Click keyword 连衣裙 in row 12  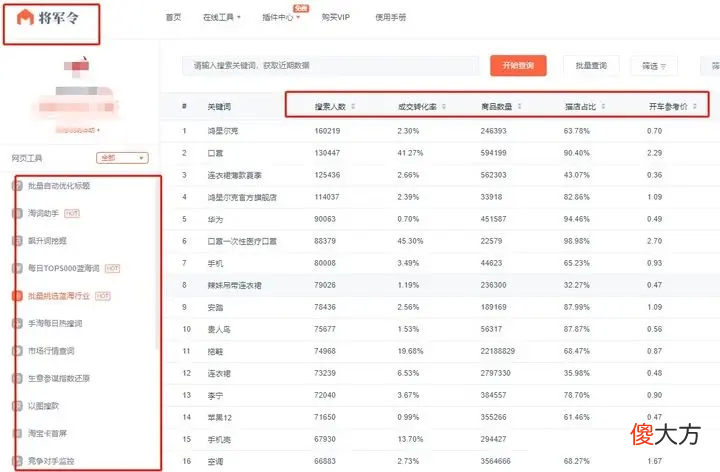coord(219,373)
